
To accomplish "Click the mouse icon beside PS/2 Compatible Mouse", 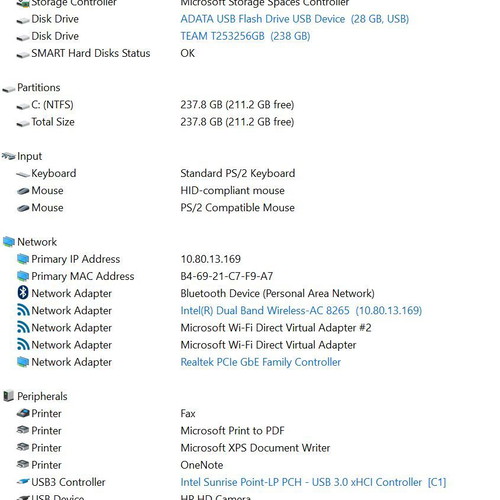I will pyautogui.click(x=23, y=208).
